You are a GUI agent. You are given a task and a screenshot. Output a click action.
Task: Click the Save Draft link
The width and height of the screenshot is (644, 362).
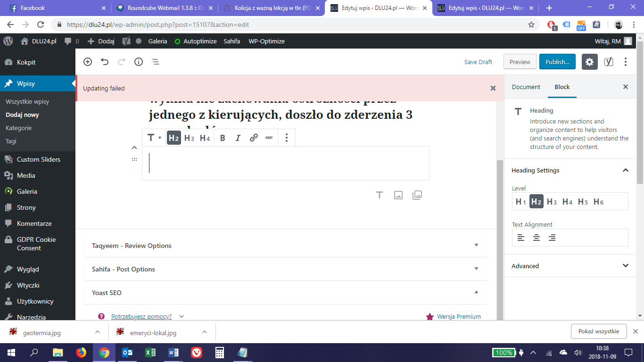coord(478,62)
